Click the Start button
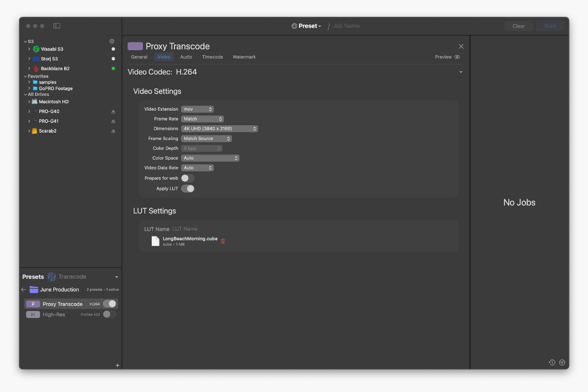 pos(550,26)
